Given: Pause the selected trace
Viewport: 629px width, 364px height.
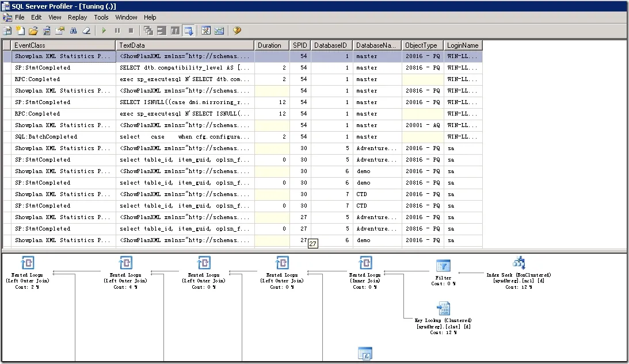Looking at the screenshot, I should 117,30.
